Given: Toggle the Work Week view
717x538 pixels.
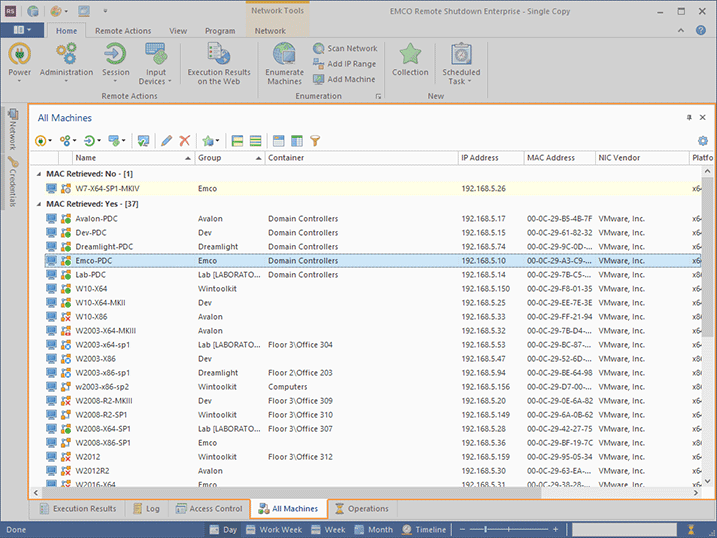Looking at the screenshot, I should click(273, 530).
